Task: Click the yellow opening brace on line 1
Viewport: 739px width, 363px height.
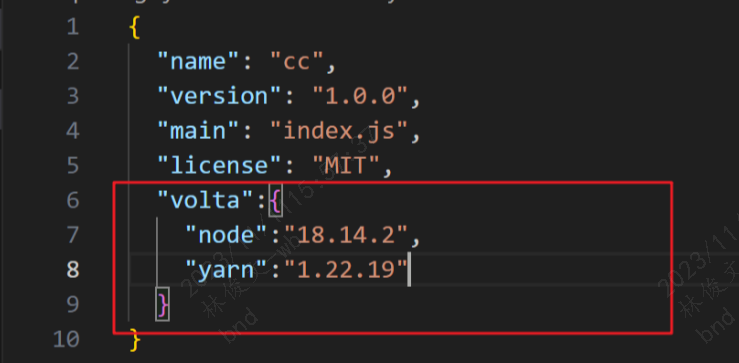Action: click(135, 28)
